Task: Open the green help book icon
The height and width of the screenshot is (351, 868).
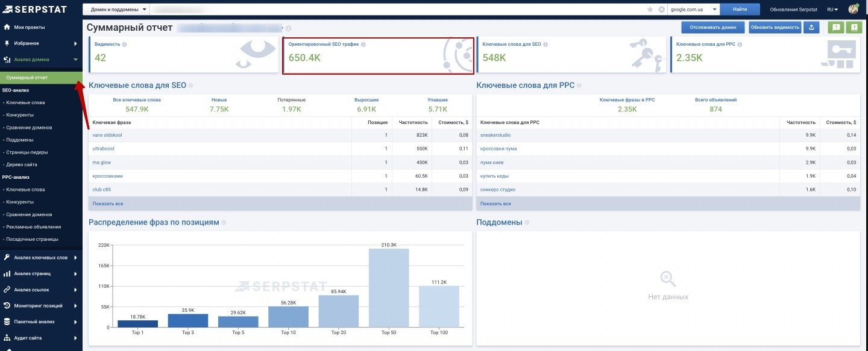Action: pos(854,27)
